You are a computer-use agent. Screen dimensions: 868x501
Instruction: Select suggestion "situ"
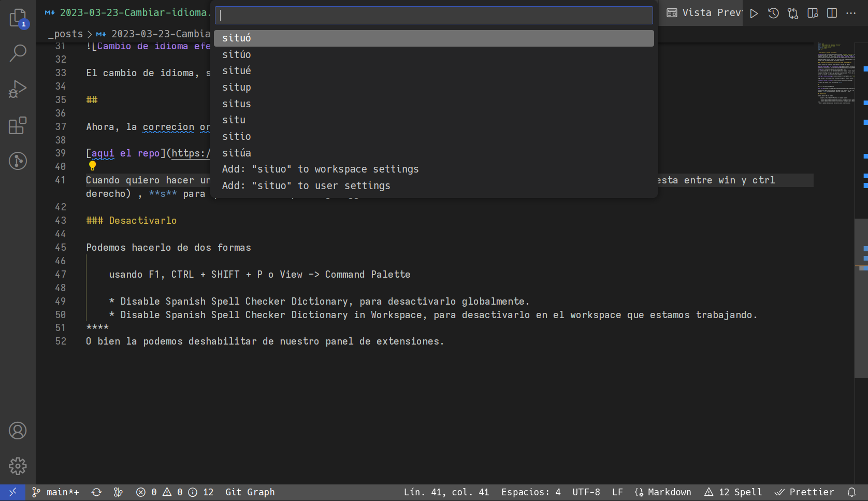coord(434,120)
